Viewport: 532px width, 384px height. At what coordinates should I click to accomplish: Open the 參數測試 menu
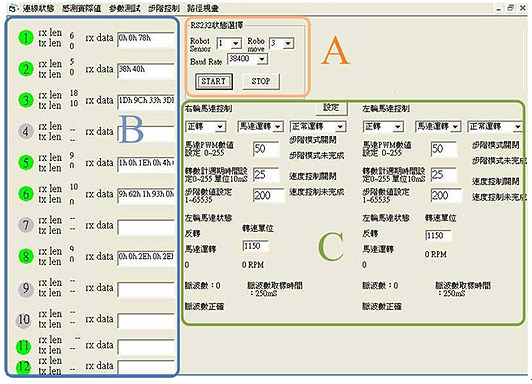(125, 8)
